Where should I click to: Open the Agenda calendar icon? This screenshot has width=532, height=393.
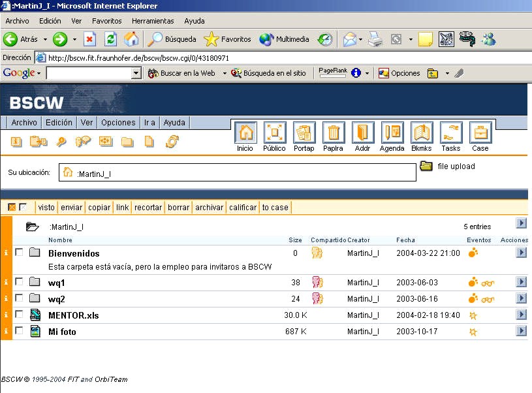[x=392, y=133]
